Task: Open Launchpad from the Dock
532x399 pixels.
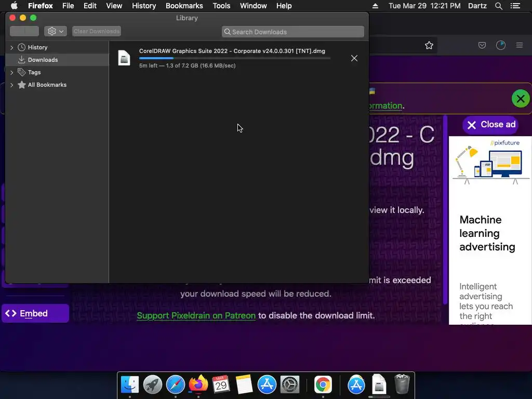Action: point(153,385)
